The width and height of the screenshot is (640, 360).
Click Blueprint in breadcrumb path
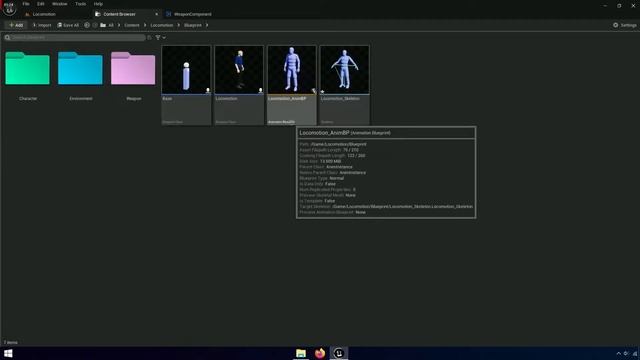[x=193, y=25]
